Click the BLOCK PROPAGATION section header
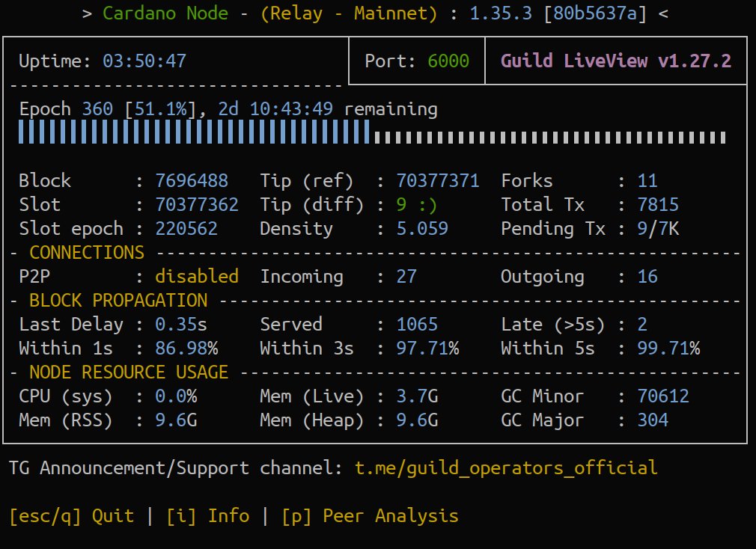 [118, 301]
